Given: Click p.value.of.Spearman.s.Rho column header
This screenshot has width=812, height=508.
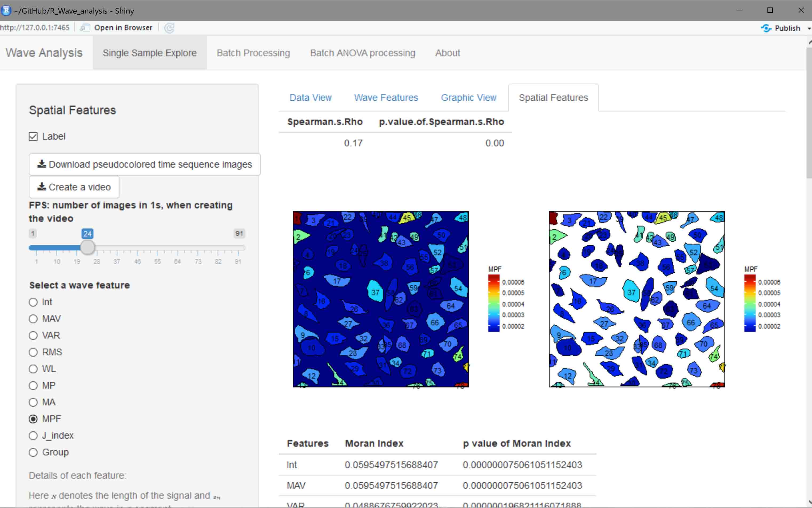Looking at the screenshot, I should 441,122.
